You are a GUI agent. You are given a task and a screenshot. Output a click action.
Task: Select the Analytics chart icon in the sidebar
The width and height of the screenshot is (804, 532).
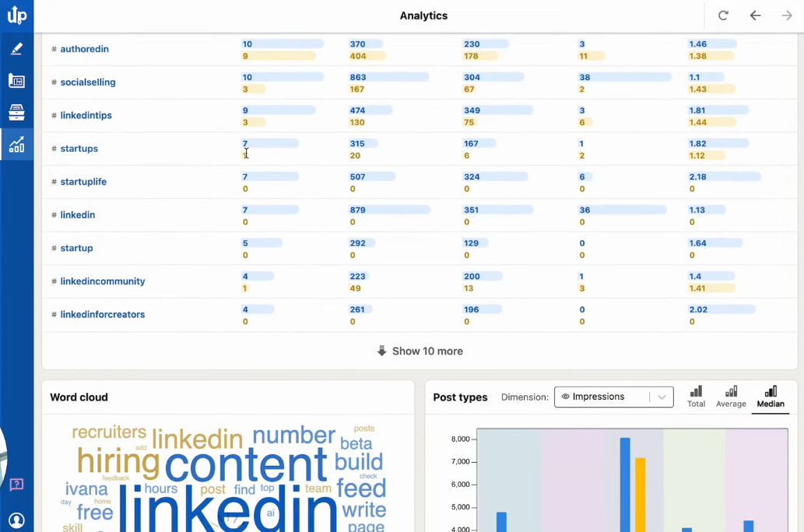click(16, 145)
